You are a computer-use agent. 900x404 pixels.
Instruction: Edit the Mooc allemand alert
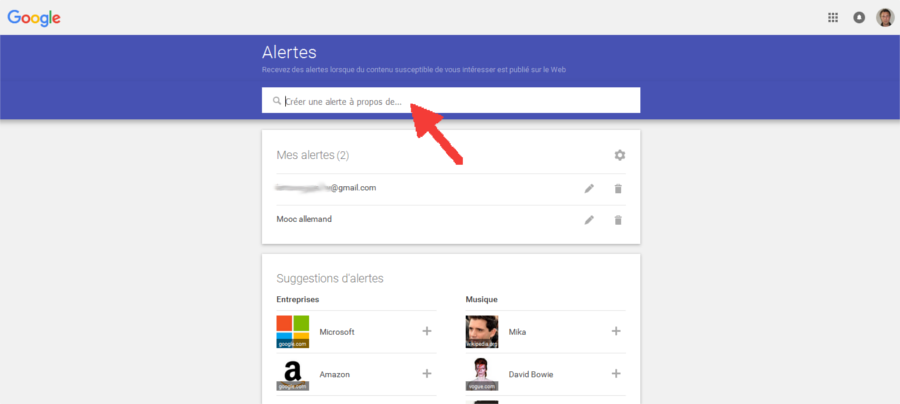[x=589, y=220]
